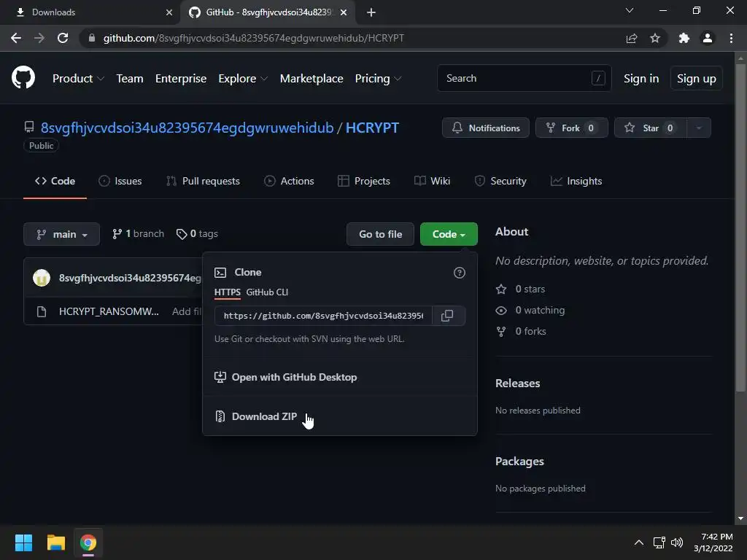747x560 pixels.
Task: Open the HCRYPT repository name link
Action: pos(372,128)
